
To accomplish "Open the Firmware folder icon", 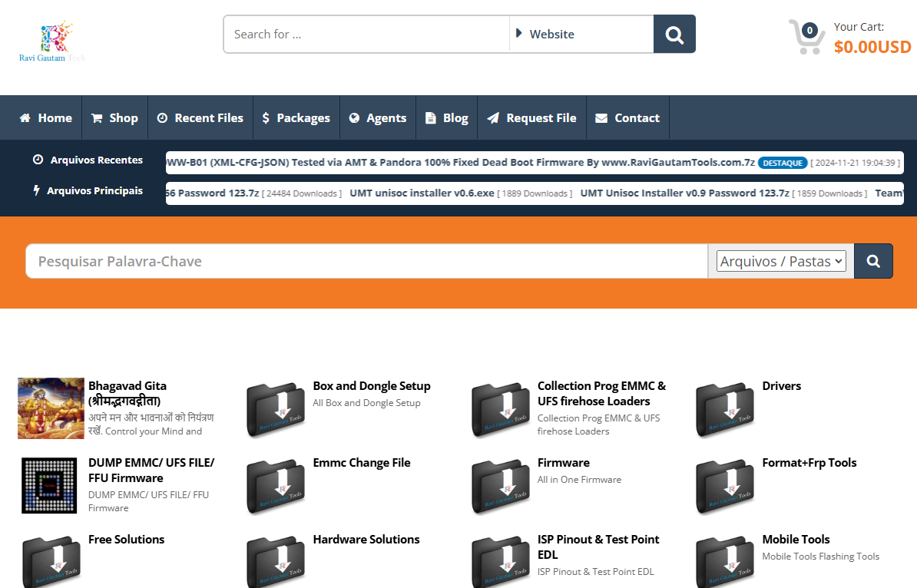I will [501, 487].
